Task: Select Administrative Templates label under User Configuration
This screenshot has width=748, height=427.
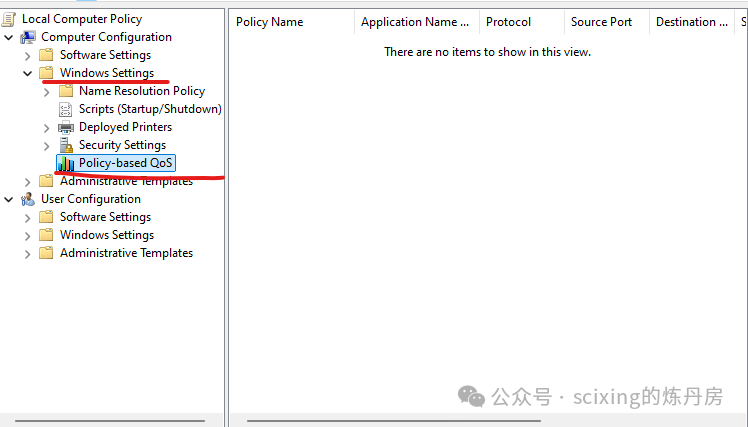Action: tap(126, 253)
